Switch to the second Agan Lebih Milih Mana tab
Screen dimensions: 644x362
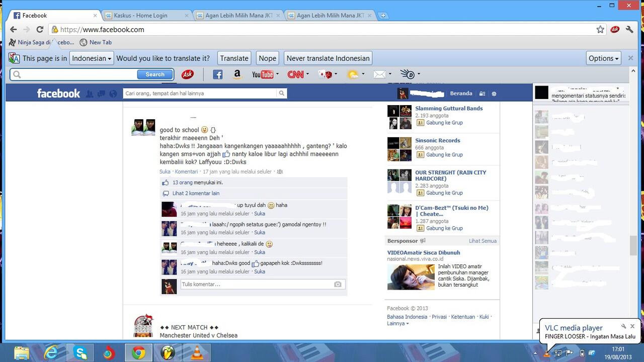pos(237,15)
